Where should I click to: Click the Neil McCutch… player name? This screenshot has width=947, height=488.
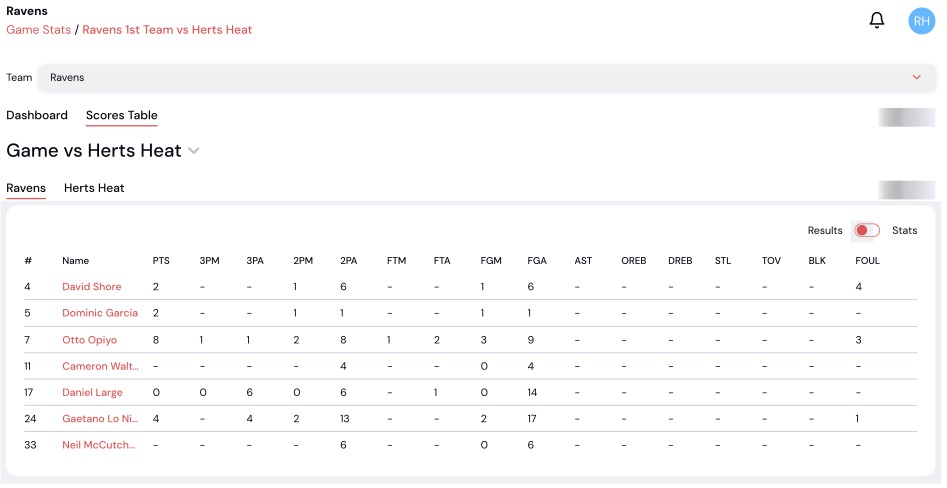(99, 445)
